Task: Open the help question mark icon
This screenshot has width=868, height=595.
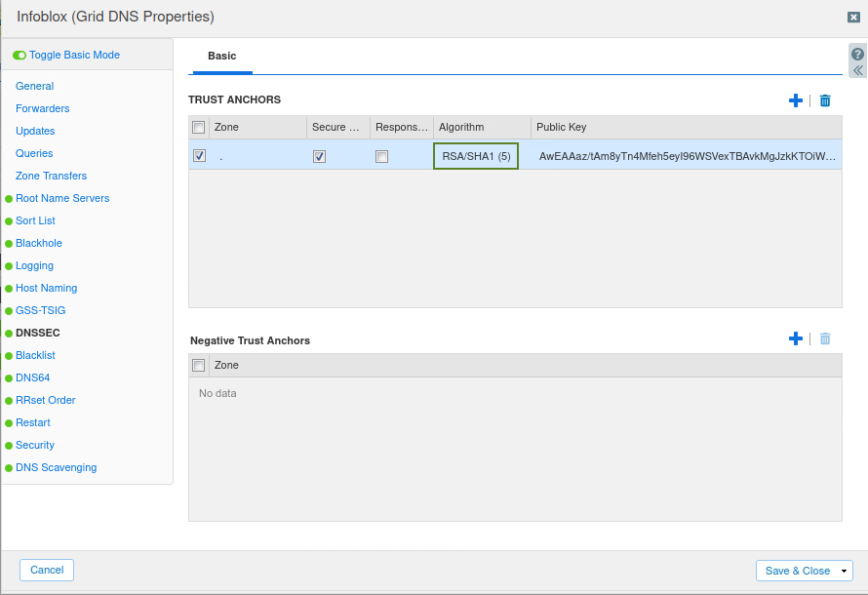Action: pos(857,55)
